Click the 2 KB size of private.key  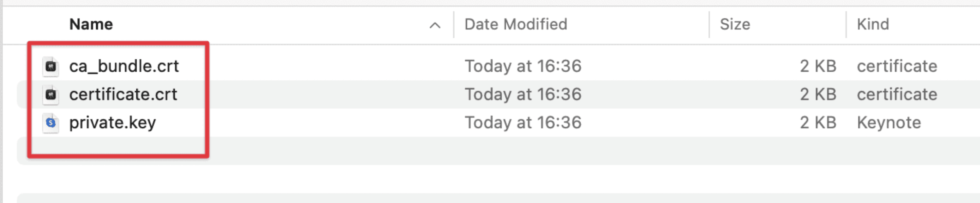click(x=818, y=123)
